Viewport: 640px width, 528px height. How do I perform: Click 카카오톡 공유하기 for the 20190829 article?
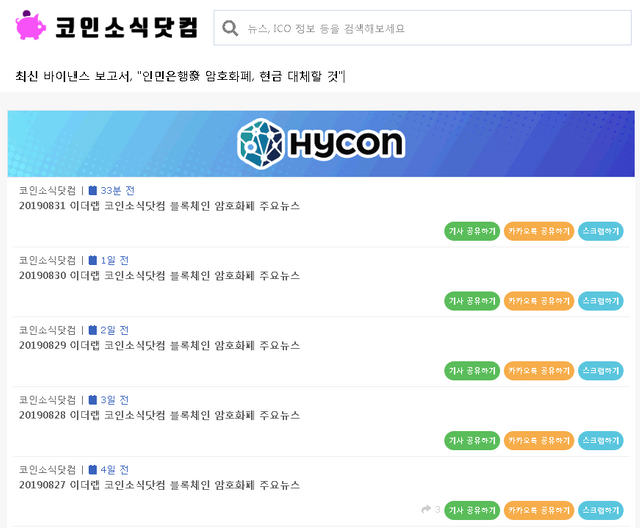click(539, 371)
